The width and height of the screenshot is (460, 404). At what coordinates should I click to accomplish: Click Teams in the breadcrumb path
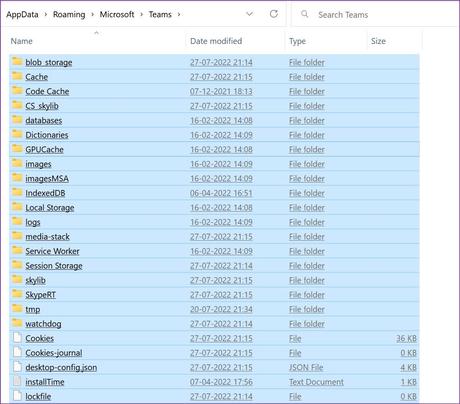pyautogui.click(x=160, y=15)
